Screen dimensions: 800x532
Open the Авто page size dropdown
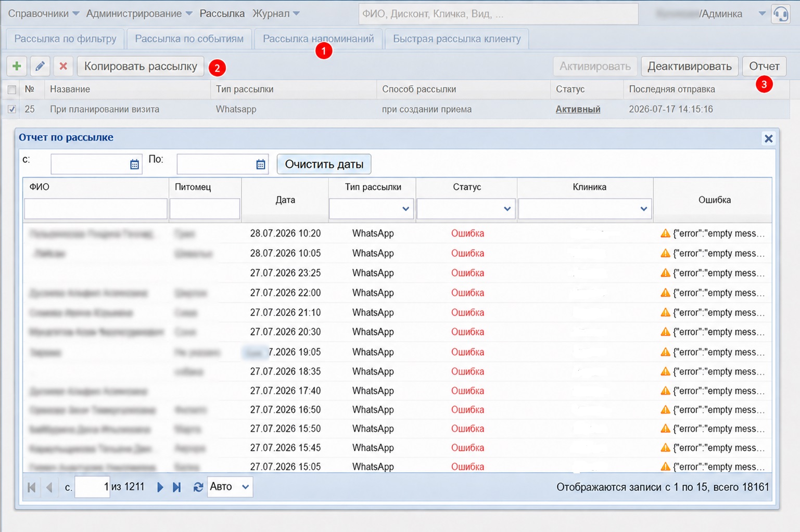pyautogui.click(x=230, y=487)
